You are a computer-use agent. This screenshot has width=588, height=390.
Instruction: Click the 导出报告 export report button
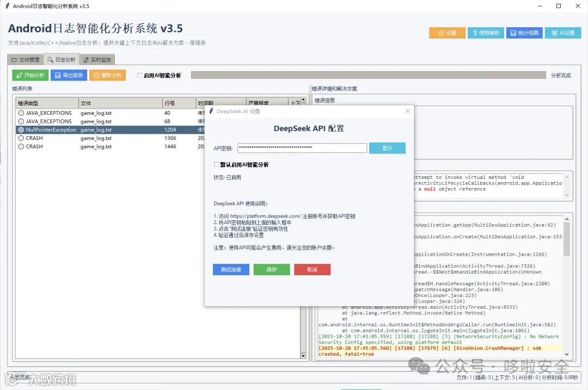tap(69, 75)
